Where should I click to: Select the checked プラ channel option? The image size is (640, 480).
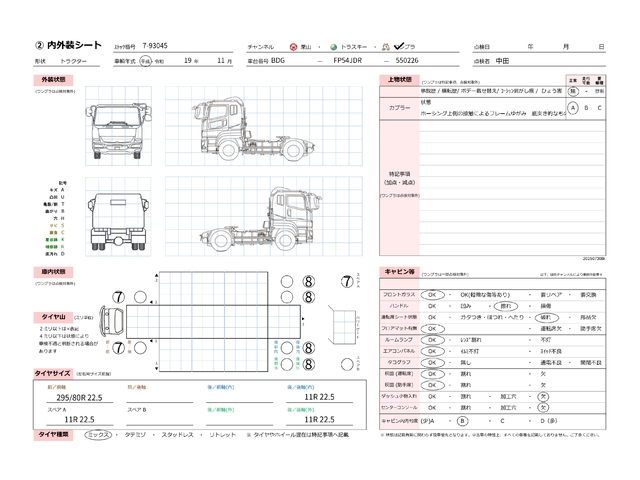[399, 46]
